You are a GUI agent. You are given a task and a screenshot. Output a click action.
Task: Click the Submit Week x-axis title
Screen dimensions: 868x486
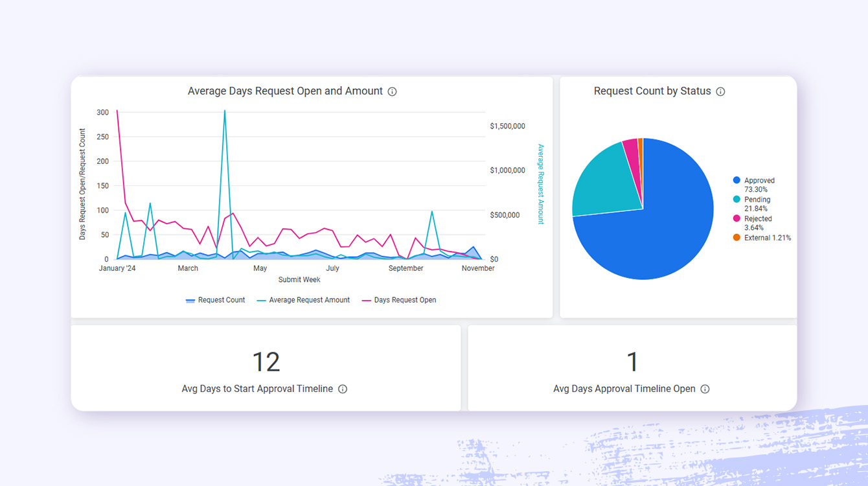299,280
